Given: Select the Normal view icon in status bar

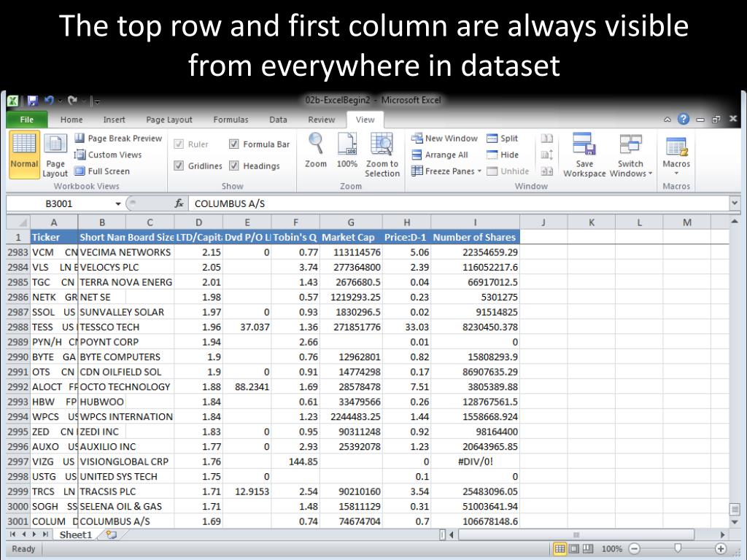Looking at the screenshot, I should (560, 548).
